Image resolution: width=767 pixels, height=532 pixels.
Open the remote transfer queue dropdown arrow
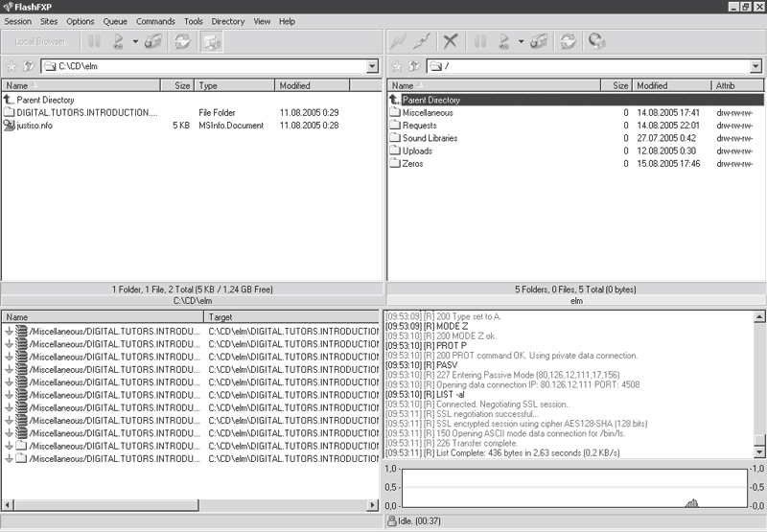click(x=521, y=41)
